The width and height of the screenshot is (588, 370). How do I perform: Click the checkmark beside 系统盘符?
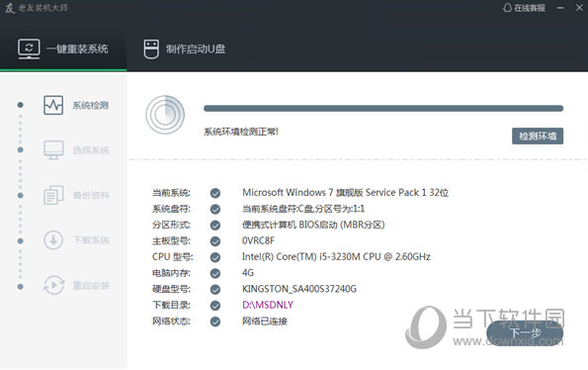pyautogui.click(x=215, y=209)
